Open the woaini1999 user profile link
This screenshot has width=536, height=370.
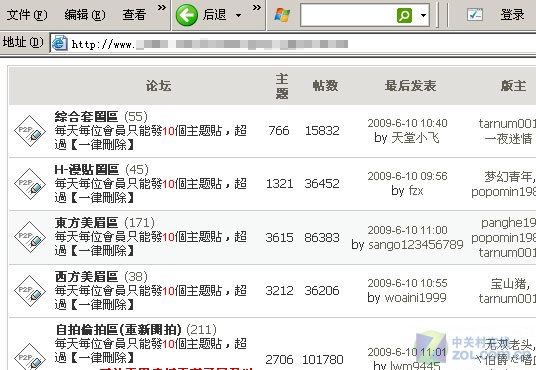point(416,298)
